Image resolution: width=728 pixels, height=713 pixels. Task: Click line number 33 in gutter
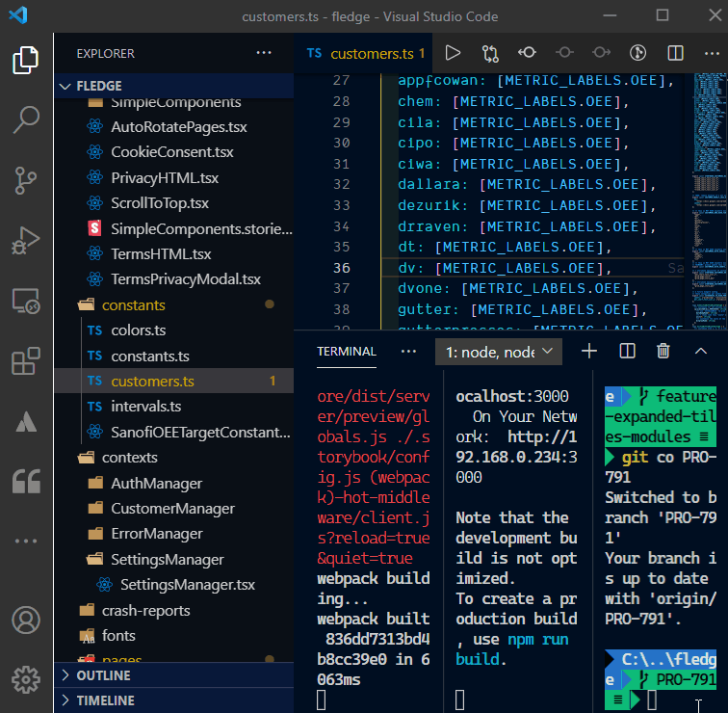[341, 205]
